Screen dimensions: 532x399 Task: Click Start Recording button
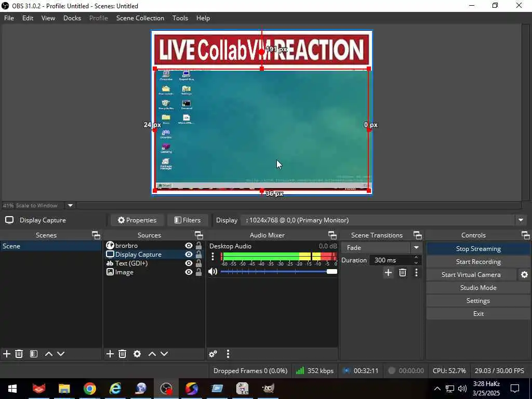tap(478, 262)
